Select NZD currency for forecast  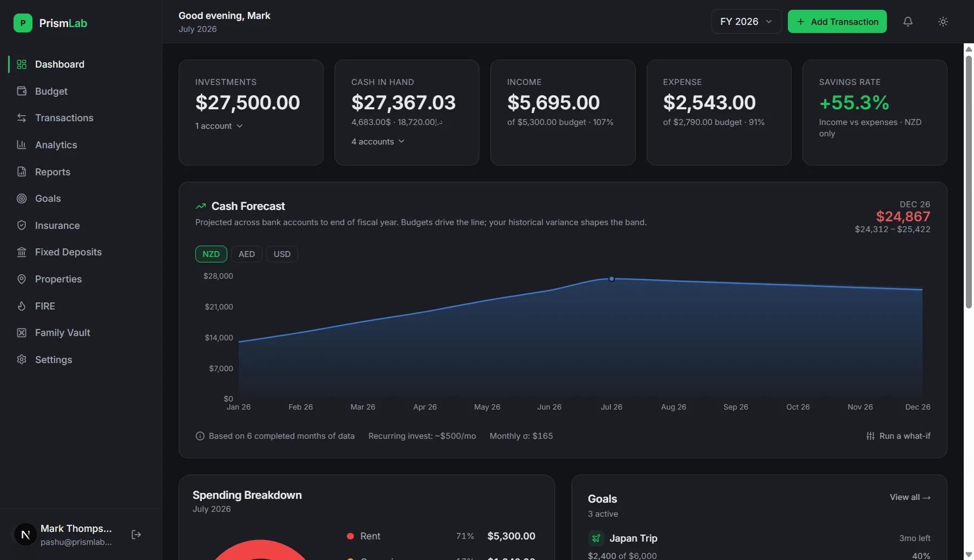(211, 254)
